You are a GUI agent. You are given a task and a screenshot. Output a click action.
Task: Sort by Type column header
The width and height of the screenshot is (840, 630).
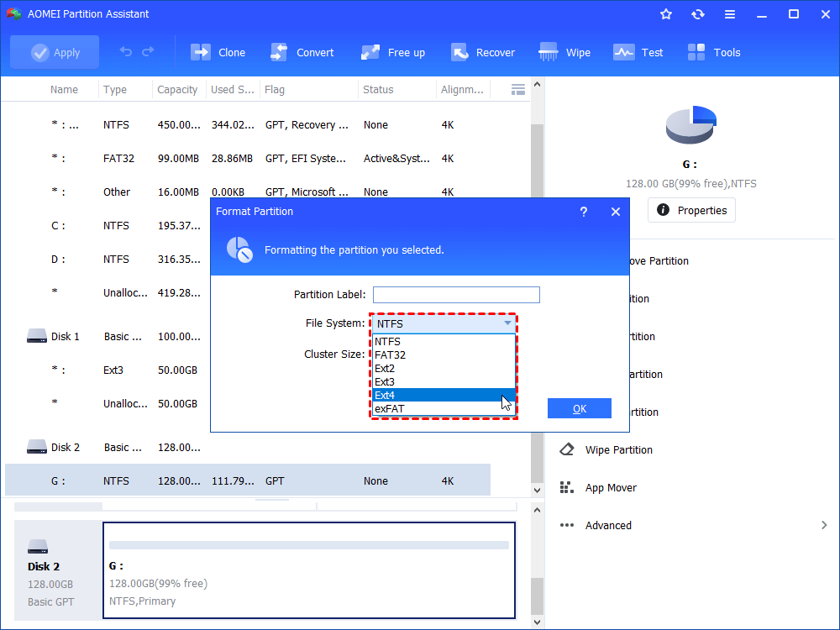click(x=114, y=90)
